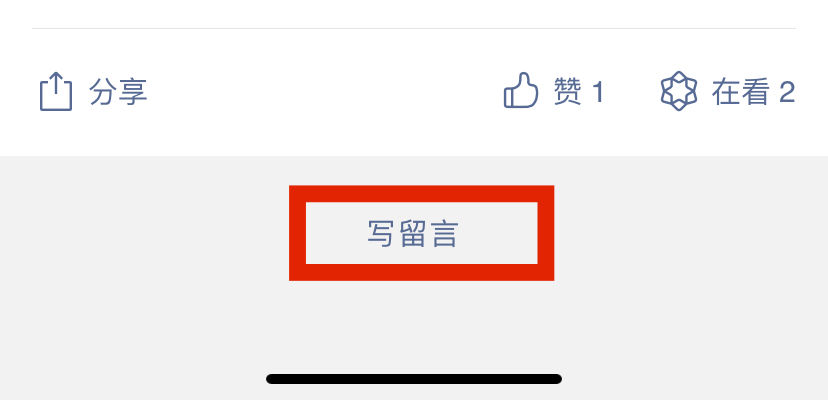Click the black home indicator bar

tap(414, 379)
